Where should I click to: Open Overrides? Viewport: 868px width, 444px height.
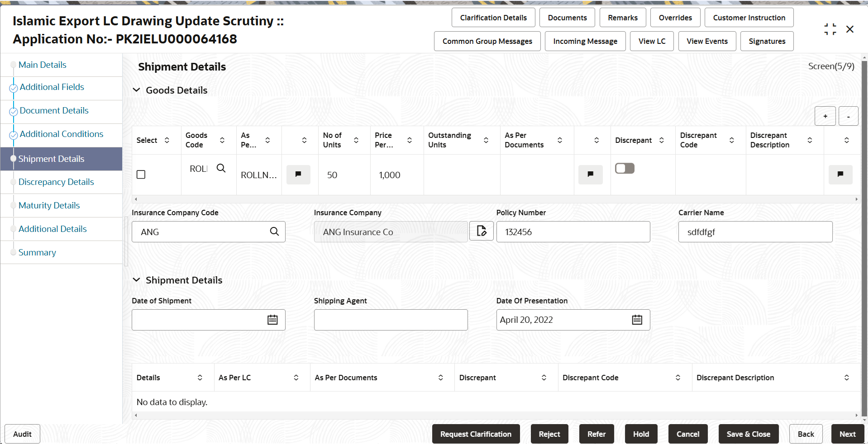tap(675, 18)
